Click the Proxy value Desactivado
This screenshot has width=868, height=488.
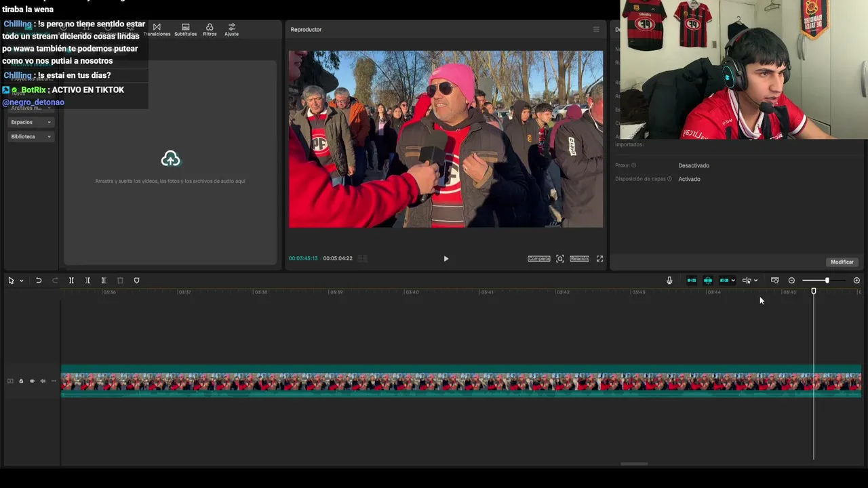[694, 165]
